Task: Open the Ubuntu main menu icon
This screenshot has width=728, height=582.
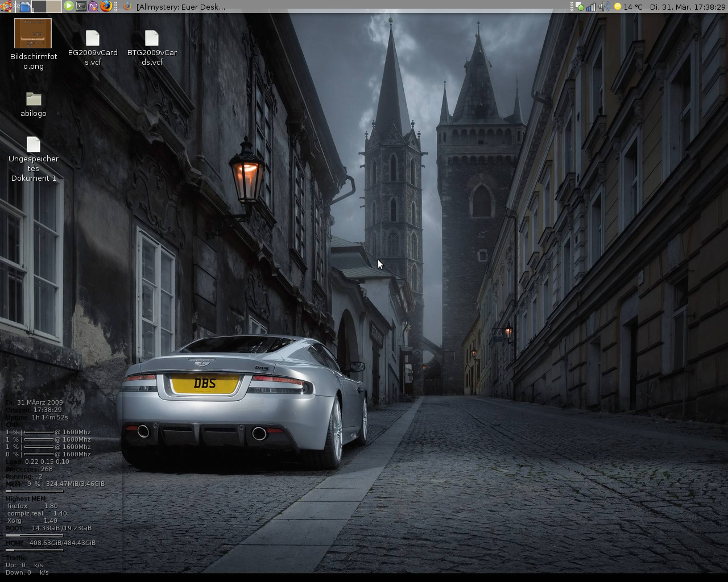Action: [6, 6]
